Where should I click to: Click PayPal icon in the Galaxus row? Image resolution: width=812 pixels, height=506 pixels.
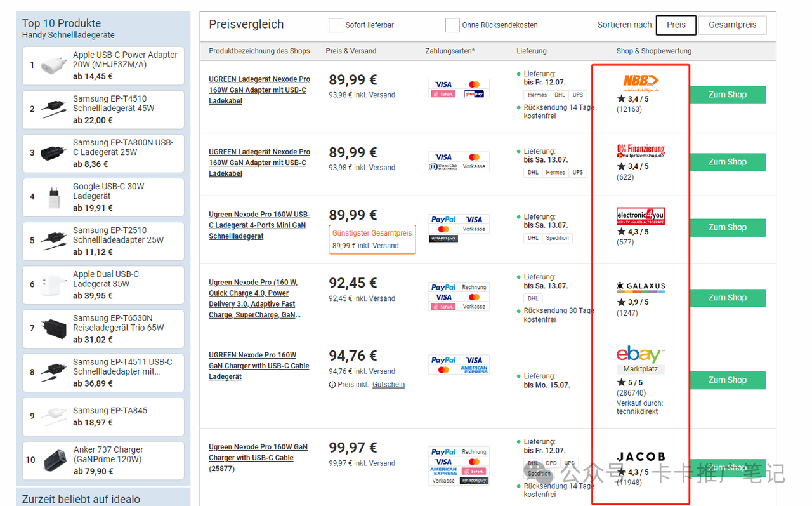pos(443,287)
